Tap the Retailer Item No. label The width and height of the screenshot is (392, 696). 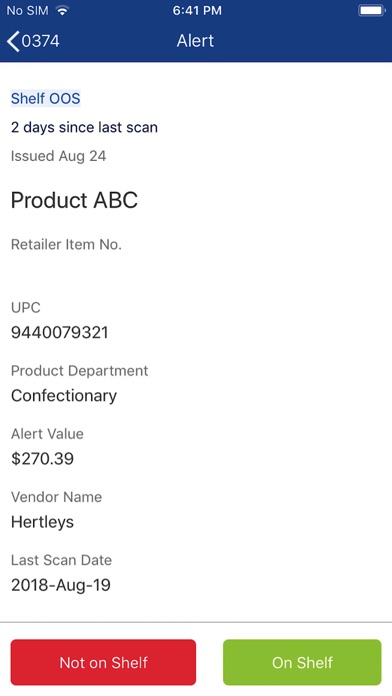66,245
